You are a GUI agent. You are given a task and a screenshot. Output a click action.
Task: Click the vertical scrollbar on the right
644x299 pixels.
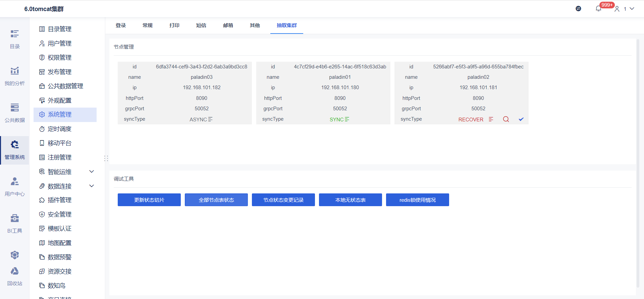point(638,163)
